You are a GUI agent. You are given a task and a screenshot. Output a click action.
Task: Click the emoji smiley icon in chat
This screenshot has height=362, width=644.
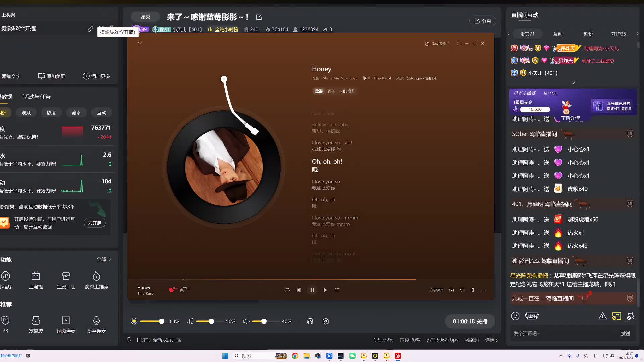[515, 316]
